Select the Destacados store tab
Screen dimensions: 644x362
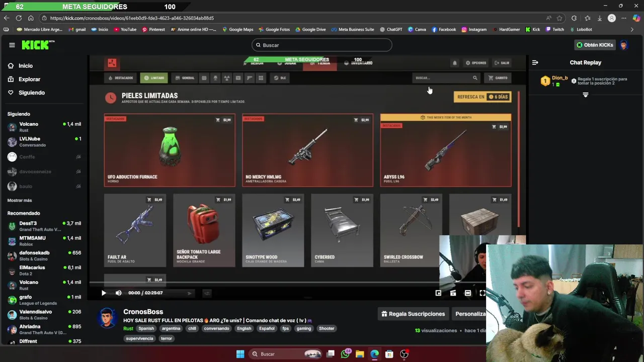[121, 78]
